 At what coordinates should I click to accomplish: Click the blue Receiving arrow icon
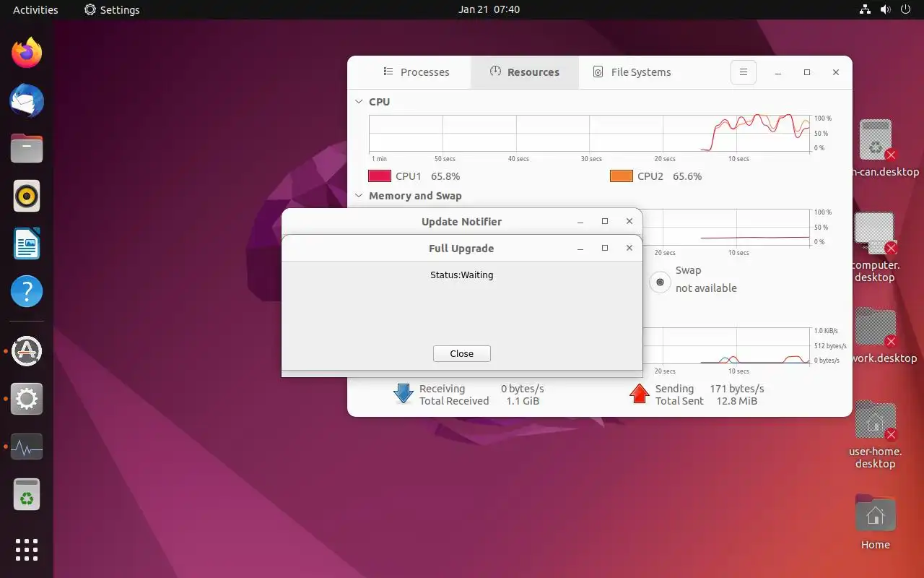click(403, 394)
